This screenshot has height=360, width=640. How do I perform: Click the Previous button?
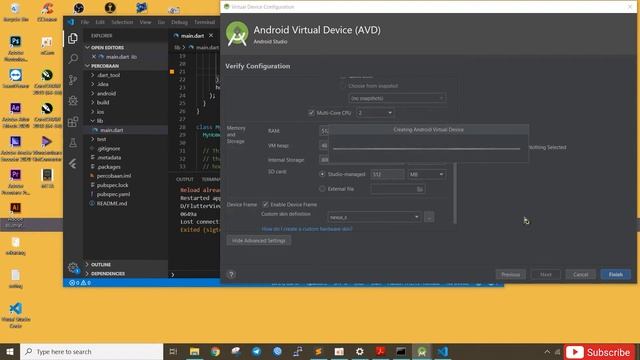pyautogui.click(x=511, y=274)
